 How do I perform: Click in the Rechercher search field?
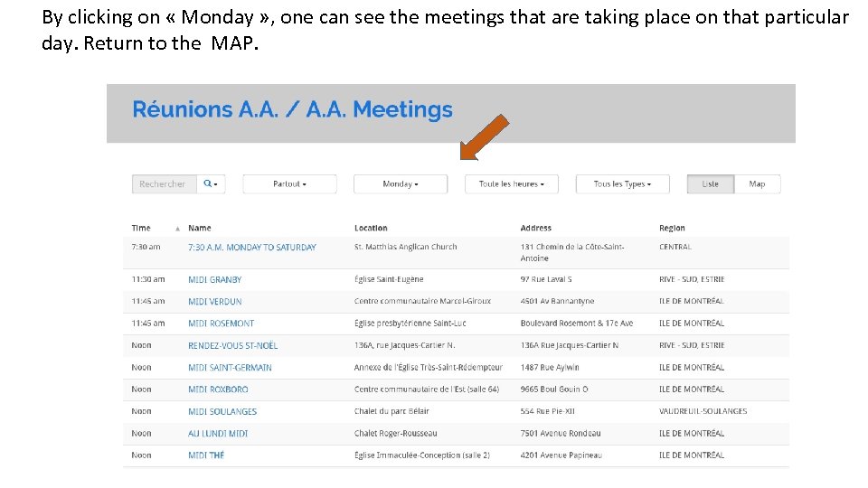coord(164,184)
